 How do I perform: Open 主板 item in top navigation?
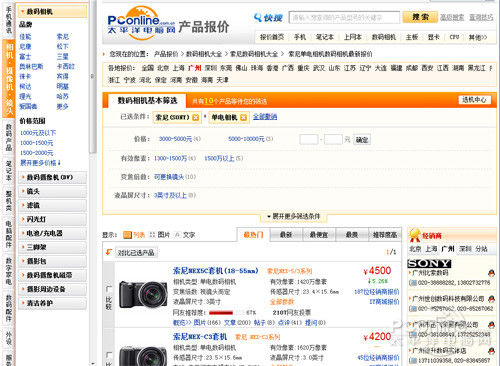tap(412, 37)
